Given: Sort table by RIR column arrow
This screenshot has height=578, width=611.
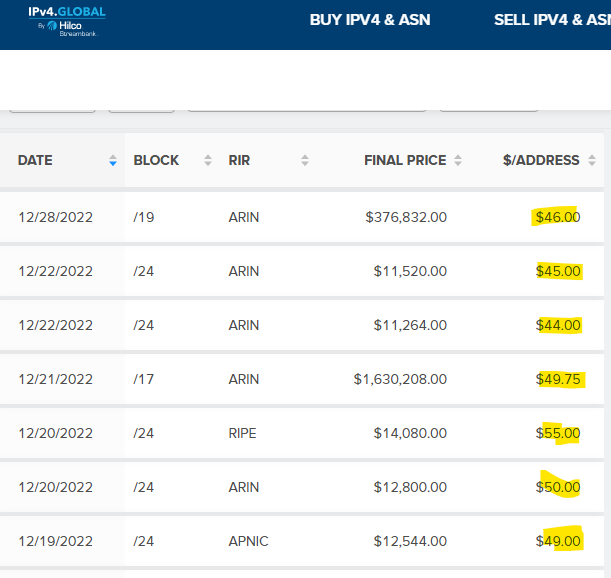Looking at the screenshot, I should (305, 161).
